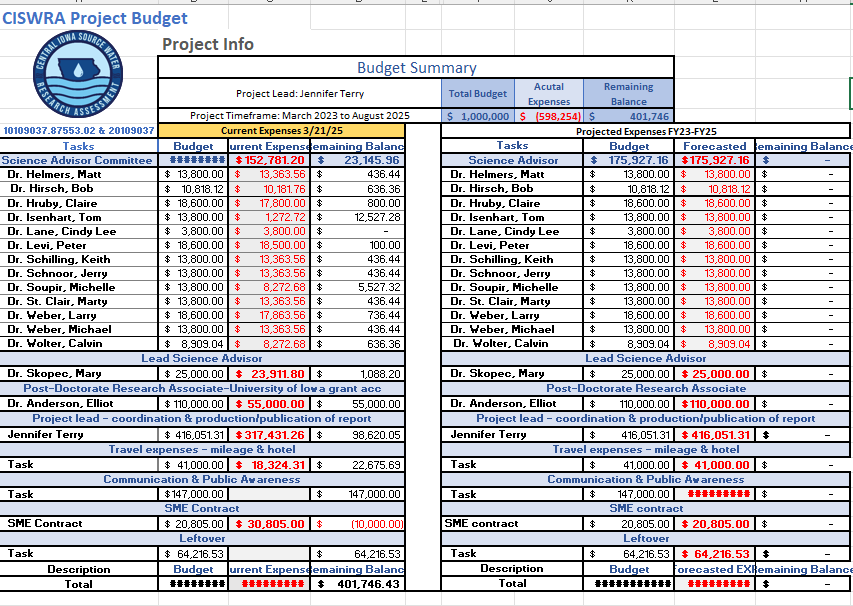This screenshot has height=606, width=853.
Task: Select Dr. Hirsch's red 10,818.12 forecasted value
Action: [714, 189]
